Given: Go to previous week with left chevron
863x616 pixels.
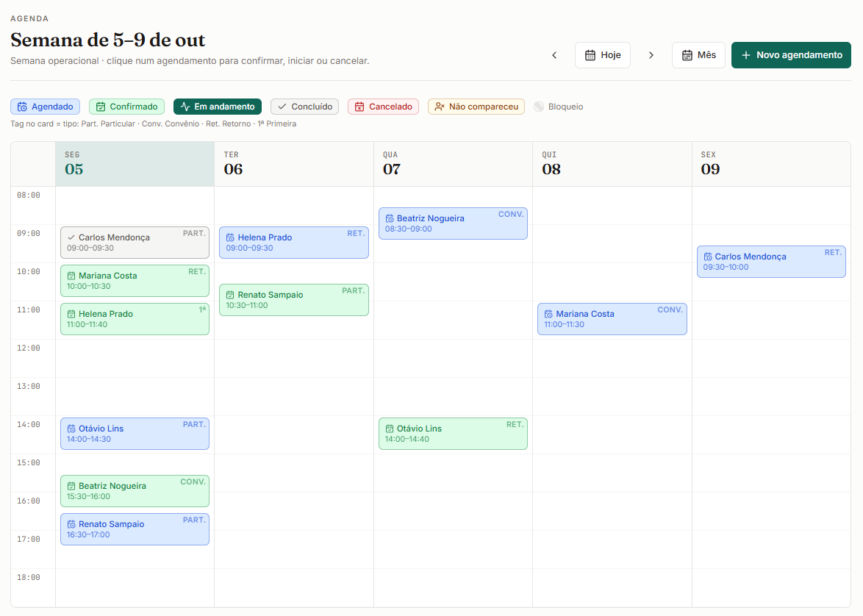Looking at the screenshot, I should [x=554, y=55].
